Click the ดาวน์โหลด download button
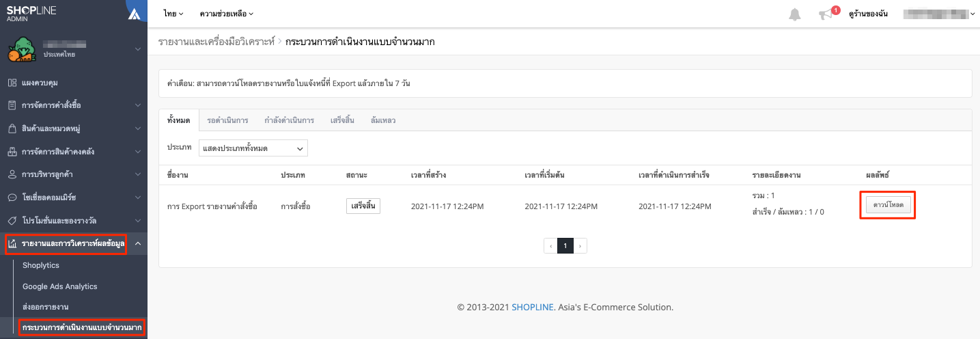 (888, 206)
